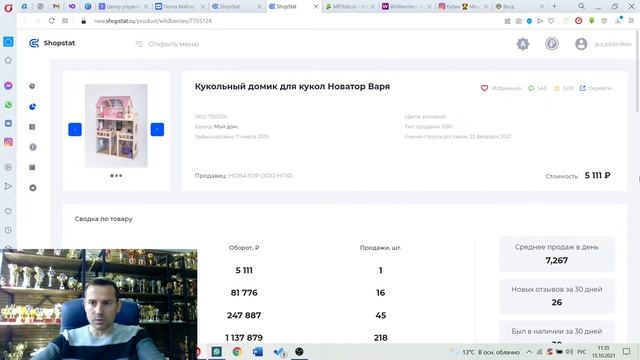Open Messenger in the Opera sidebar
The image size is (640, 360).
(8, 86)
